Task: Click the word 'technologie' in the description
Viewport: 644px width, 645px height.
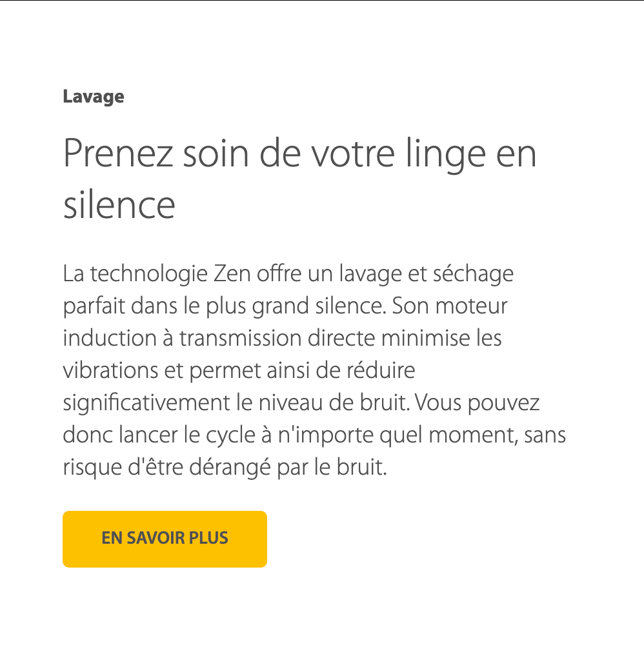Action: [x=150, y=273]
